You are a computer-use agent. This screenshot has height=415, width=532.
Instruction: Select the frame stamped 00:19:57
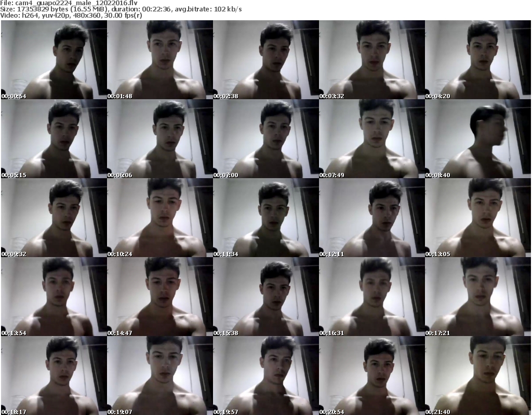click(x=265, y=376)
